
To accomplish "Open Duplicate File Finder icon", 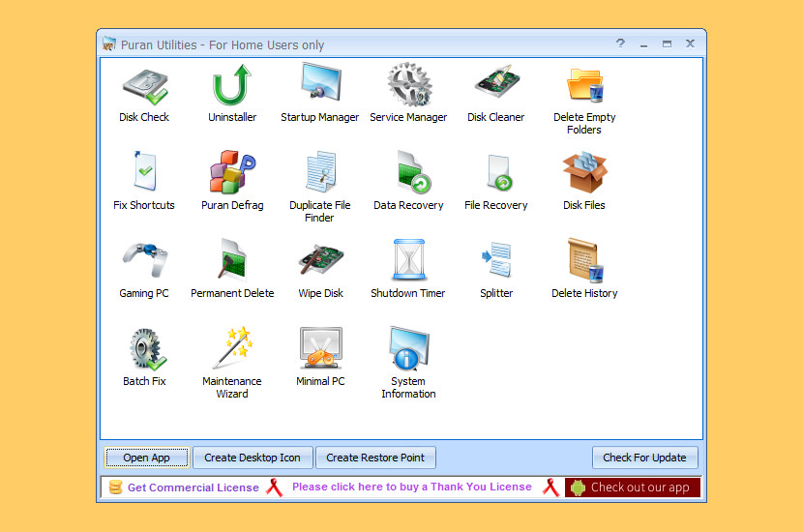I will (320, 171).
